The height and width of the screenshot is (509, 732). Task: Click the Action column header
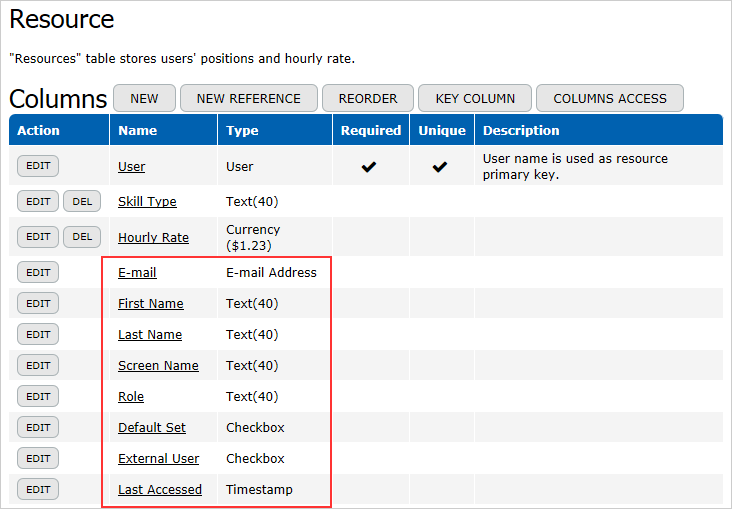(x=59, y=130)
